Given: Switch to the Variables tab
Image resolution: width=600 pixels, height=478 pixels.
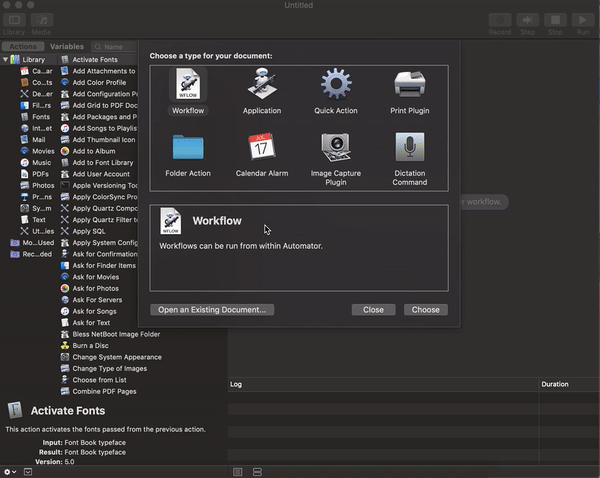Looking at the screenshot, I should pos(67,46).
